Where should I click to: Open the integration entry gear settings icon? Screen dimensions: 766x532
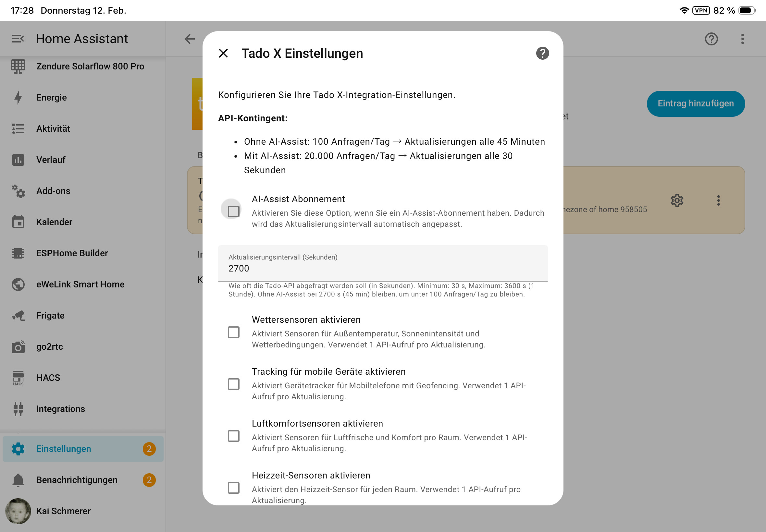point(677,200)
